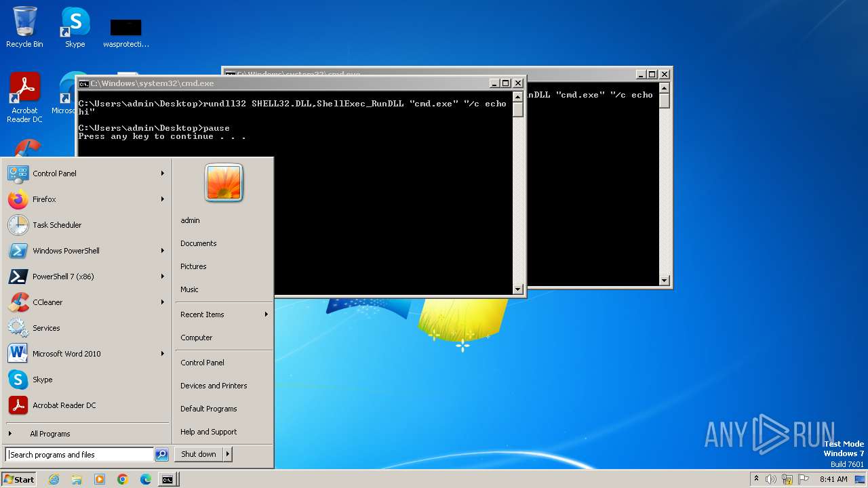Image resolution: width=868 pixels, height=488 pixels.
Task: Expand PowerShell 7 (x86) jump list arrow
Action: [x=163, y=277]
